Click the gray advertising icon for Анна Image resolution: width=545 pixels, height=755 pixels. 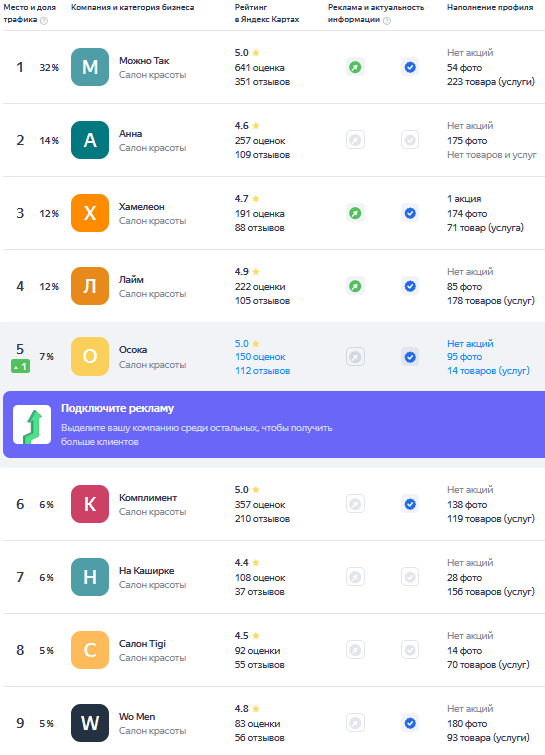point(355,140)
